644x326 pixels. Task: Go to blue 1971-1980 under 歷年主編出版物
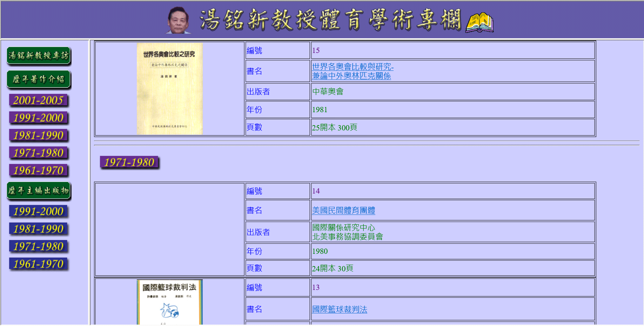click(39, 247)
